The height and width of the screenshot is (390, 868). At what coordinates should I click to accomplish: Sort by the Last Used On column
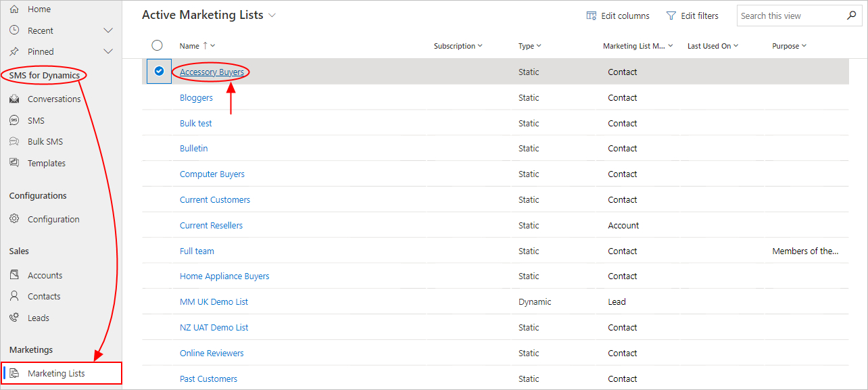[713, 46]
